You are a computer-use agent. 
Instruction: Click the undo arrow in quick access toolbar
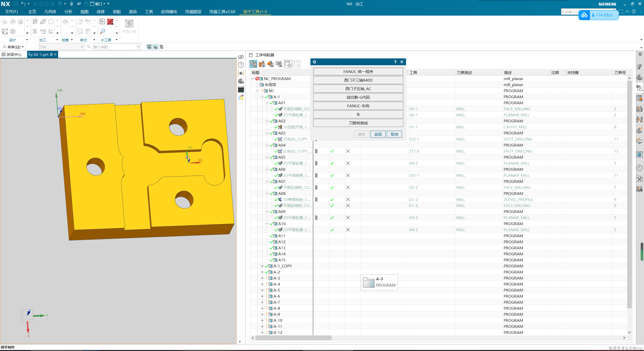point(23,4)
